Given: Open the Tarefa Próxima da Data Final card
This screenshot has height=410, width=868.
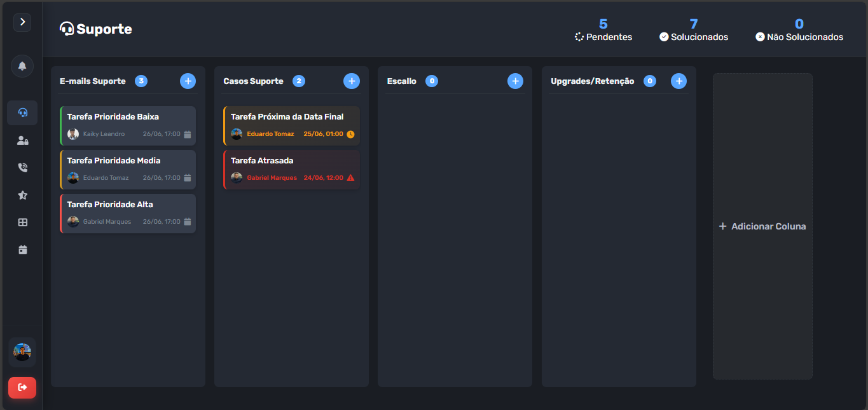Looking at the screenshot, I should [291, 126].
